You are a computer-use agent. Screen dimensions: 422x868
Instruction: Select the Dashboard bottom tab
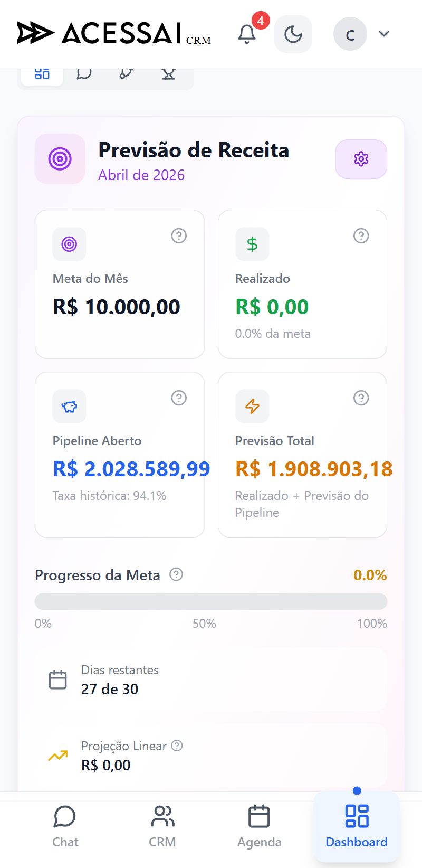click(357, 826)
